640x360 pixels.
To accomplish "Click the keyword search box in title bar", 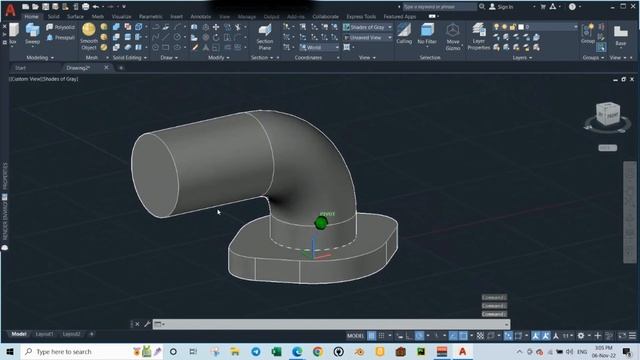I will click(440, 7).
